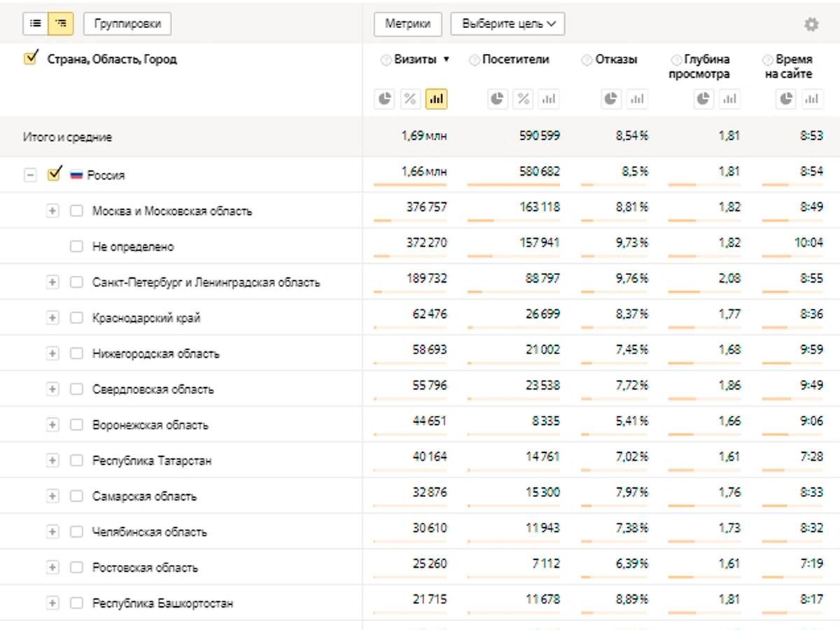Click the Метрики button
Screen dimensions: 840x630
pyautogui.click(x=407, y=24)
